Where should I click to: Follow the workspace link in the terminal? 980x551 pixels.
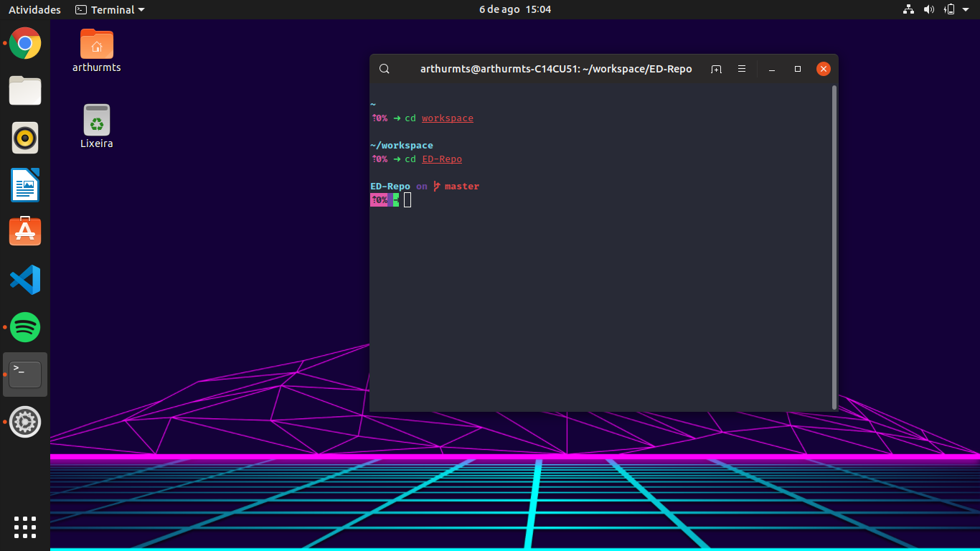[447, 118]
